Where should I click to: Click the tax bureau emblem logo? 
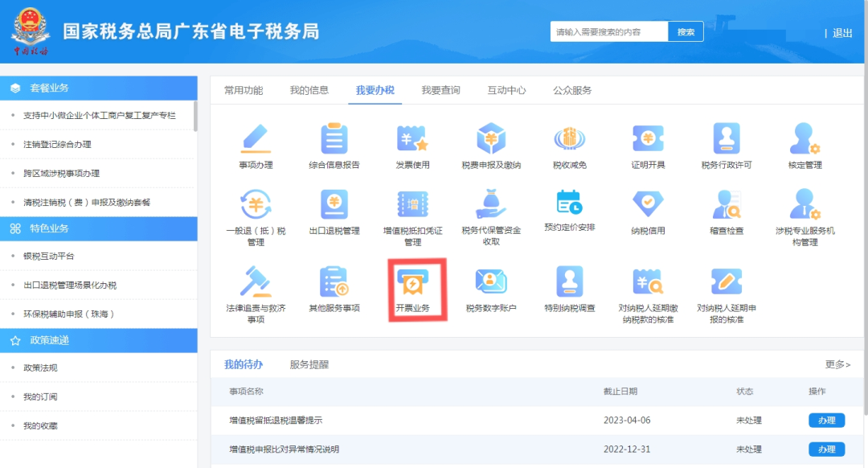pos(31,31)
